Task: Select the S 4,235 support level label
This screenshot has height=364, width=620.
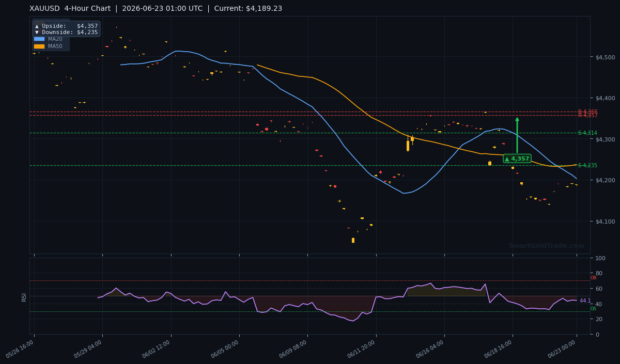Action: pyautogui.click(x=587, y=165)
